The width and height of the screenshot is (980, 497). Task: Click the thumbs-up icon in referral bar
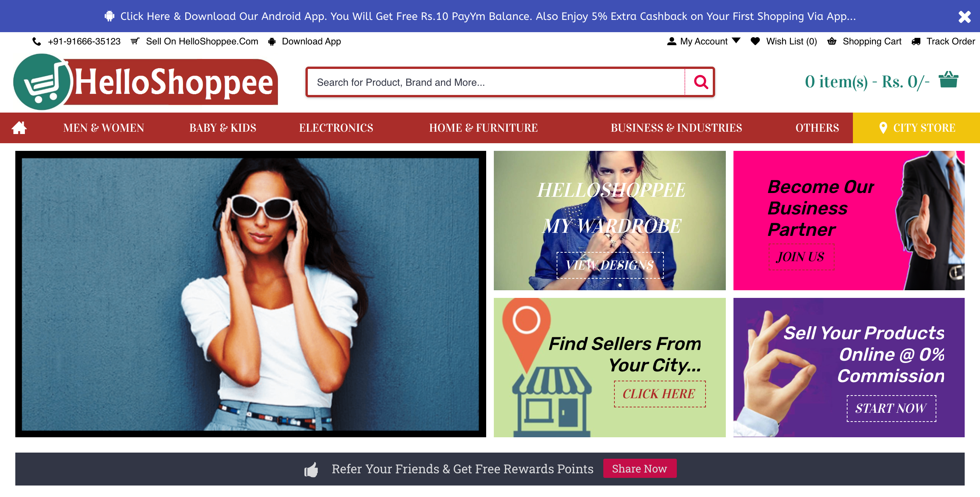click(x=311, y=469)
